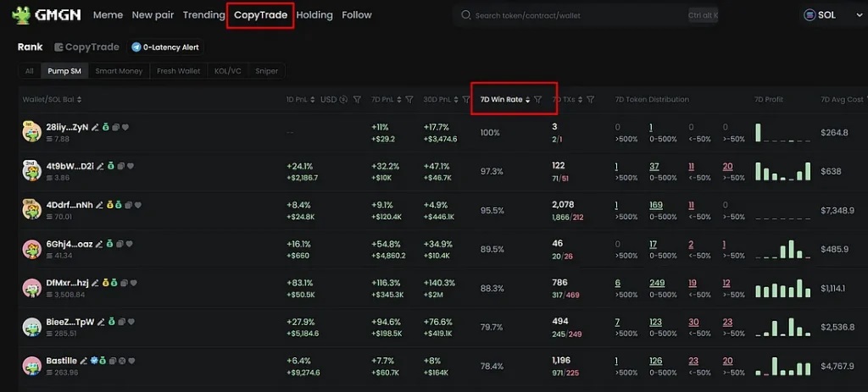
Task: Open Bastille's X (Twitter) profile icon
Action: [122, 361]
